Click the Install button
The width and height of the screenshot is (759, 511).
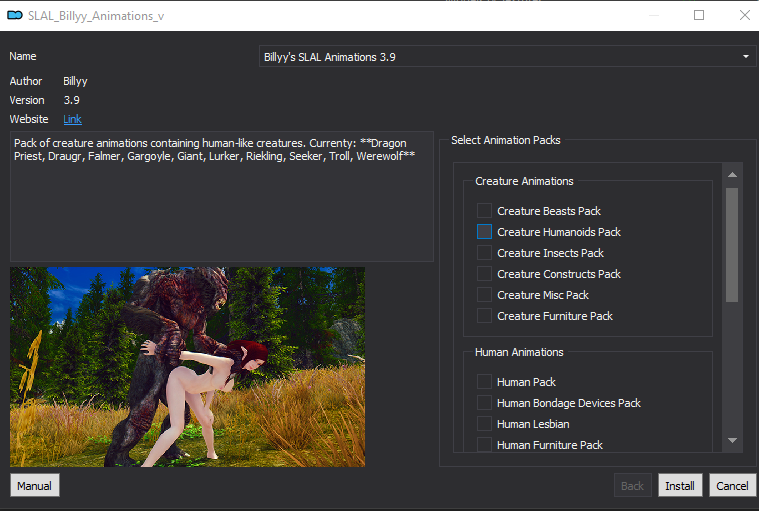[680, 485]
